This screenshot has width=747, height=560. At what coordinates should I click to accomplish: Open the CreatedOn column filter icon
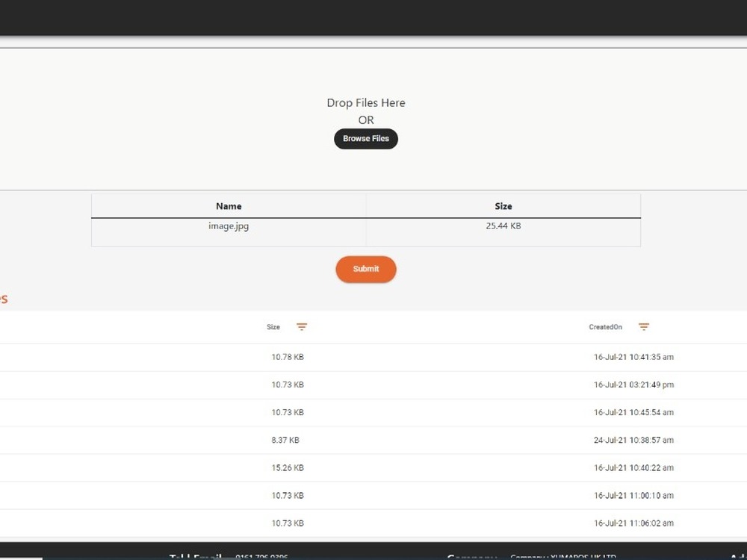(644, 327)
